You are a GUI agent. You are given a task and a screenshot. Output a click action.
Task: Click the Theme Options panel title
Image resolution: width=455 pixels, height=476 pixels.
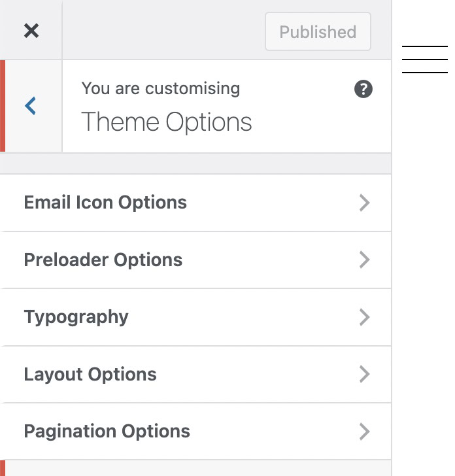click(167, 122)
